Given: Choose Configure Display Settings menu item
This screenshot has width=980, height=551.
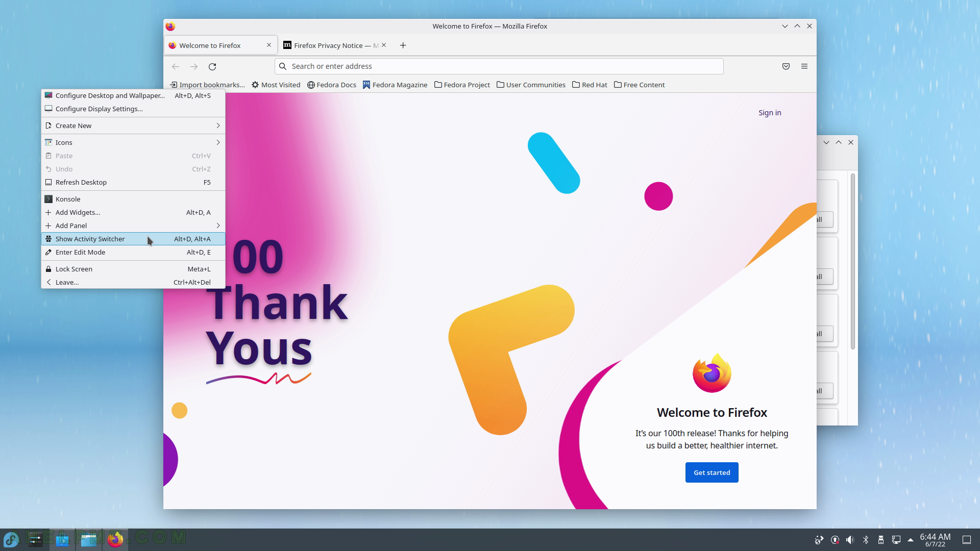Looking at the screenshot, I should [x=133, y=109].
